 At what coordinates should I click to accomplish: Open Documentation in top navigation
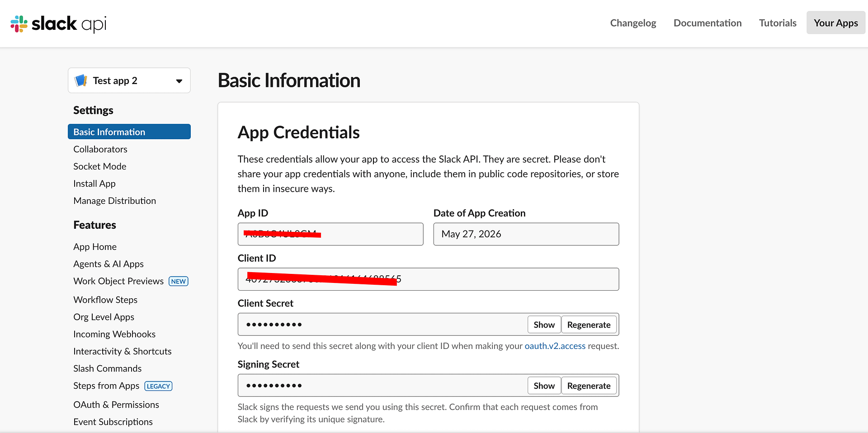708,23
